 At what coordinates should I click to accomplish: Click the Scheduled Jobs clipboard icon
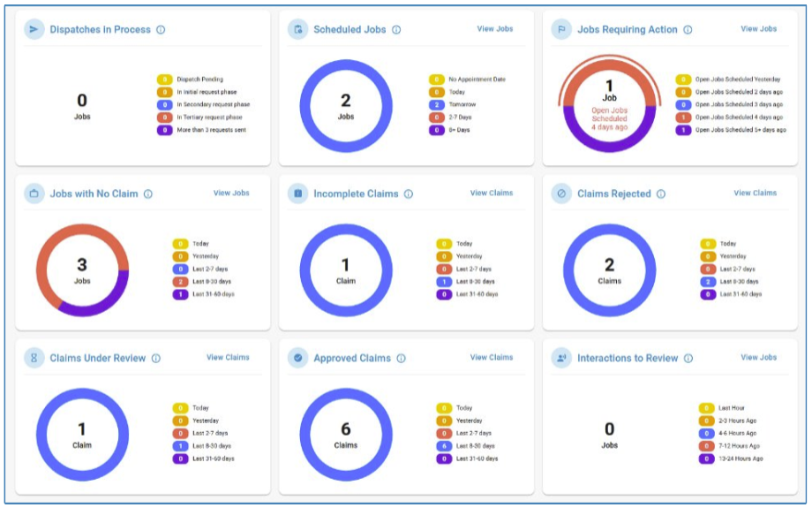[x=297, y=29]
